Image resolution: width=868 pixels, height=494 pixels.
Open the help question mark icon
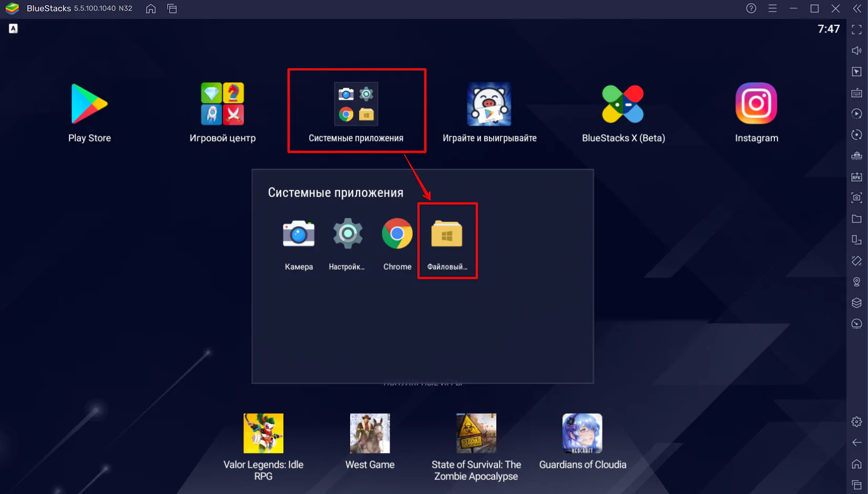(751, 8)
